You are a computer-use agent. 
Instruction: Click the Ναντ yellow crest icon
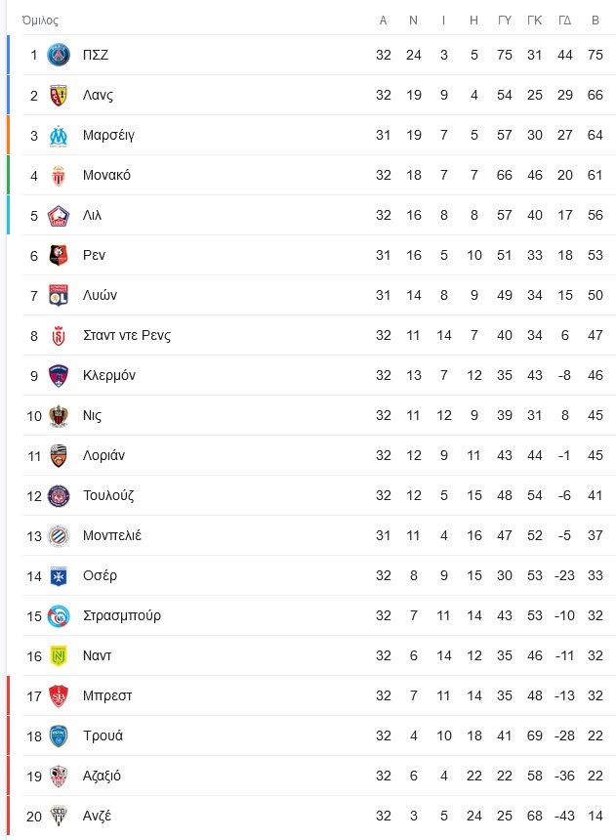pyautogui.click(x=59, y=656)
